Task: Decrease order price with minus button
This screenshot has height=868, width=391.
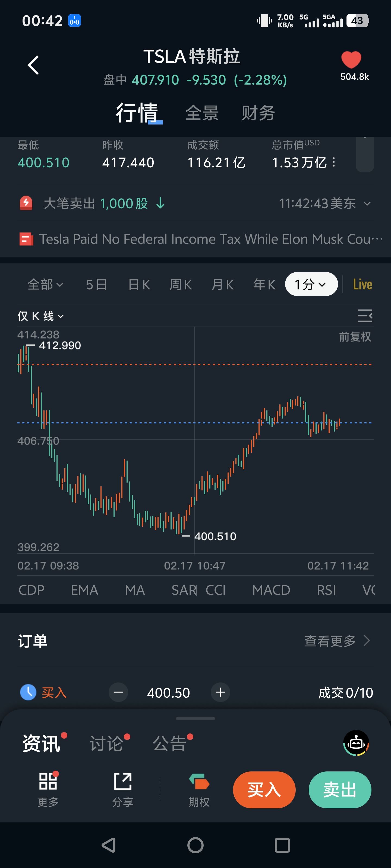Action: (x=118, y=693)
